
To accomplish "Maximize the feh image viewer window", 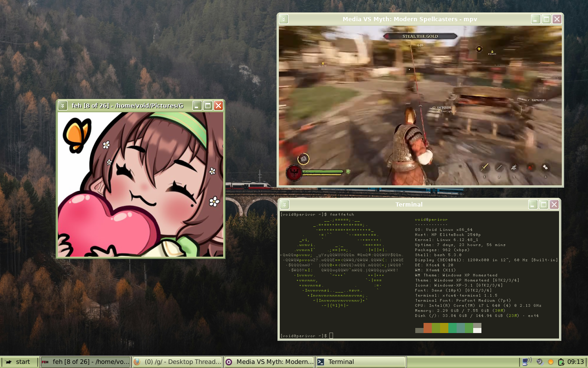I will [208, 106].
